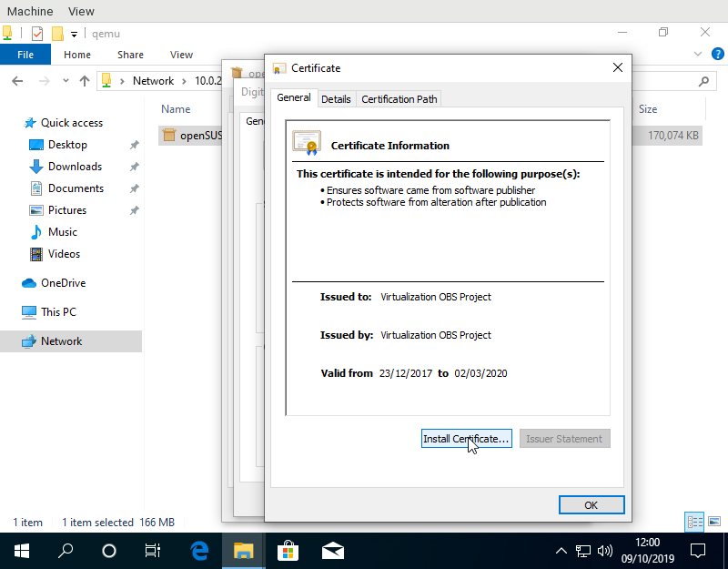Switch to large icons view
728x569 pixels.
(713, 522)
